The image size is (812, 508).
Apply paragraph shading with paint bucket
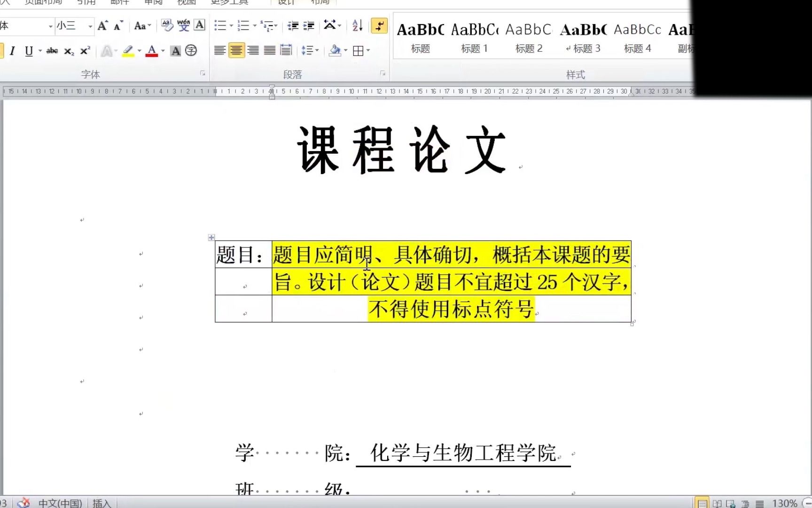(335, 50)
